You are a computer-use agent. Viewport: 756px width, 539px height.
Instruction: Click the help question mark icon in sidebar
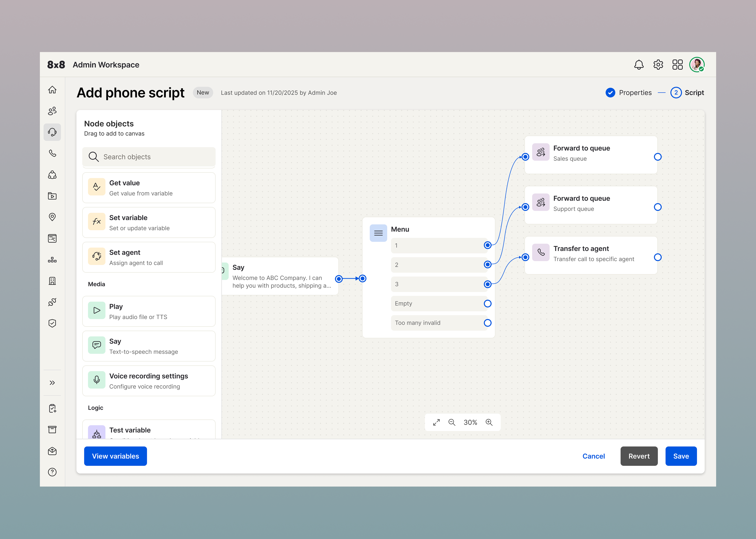click(52, 472)
